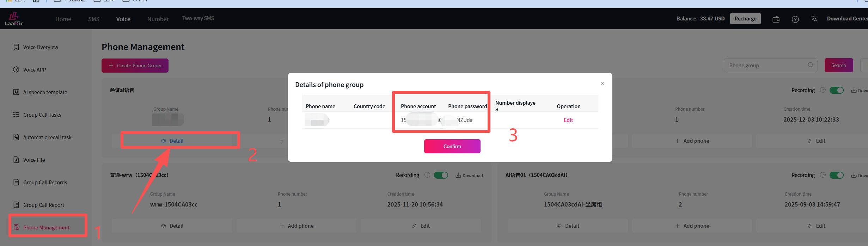Disable Recording switch in top right group
This screenshot has width=868, height=246.
tap(837, 90)
